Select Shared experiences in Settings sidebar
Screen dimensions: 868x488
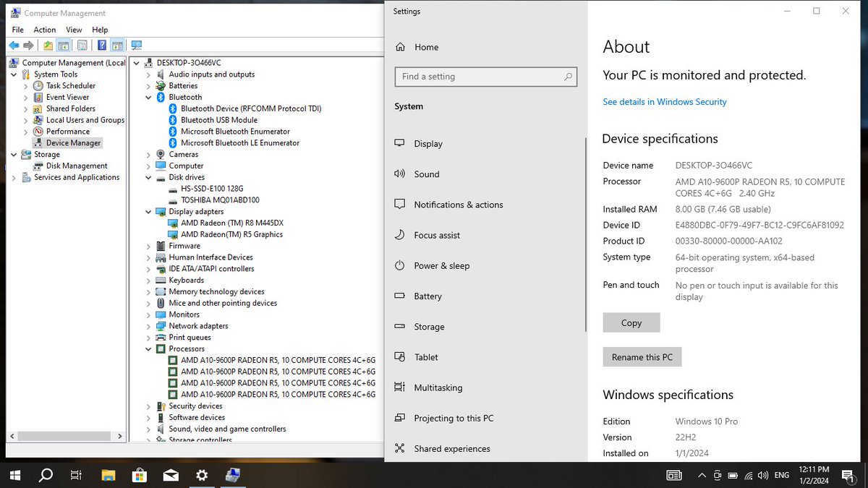point(452,449)
